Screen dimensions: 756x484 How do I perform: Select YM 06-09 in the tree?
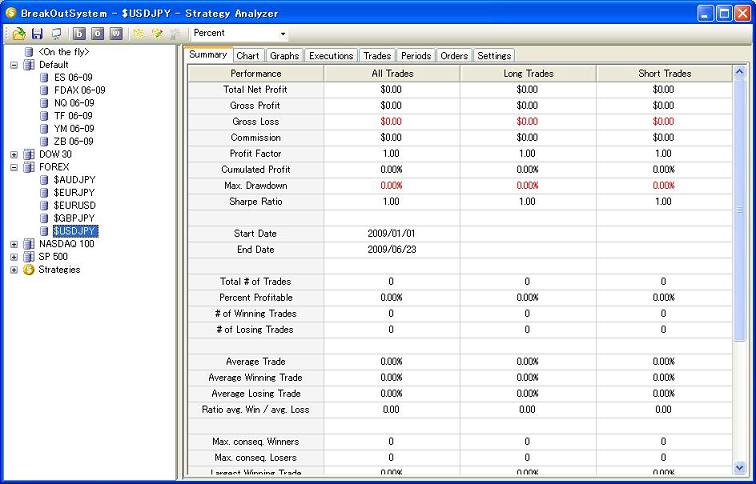[74, 128]
